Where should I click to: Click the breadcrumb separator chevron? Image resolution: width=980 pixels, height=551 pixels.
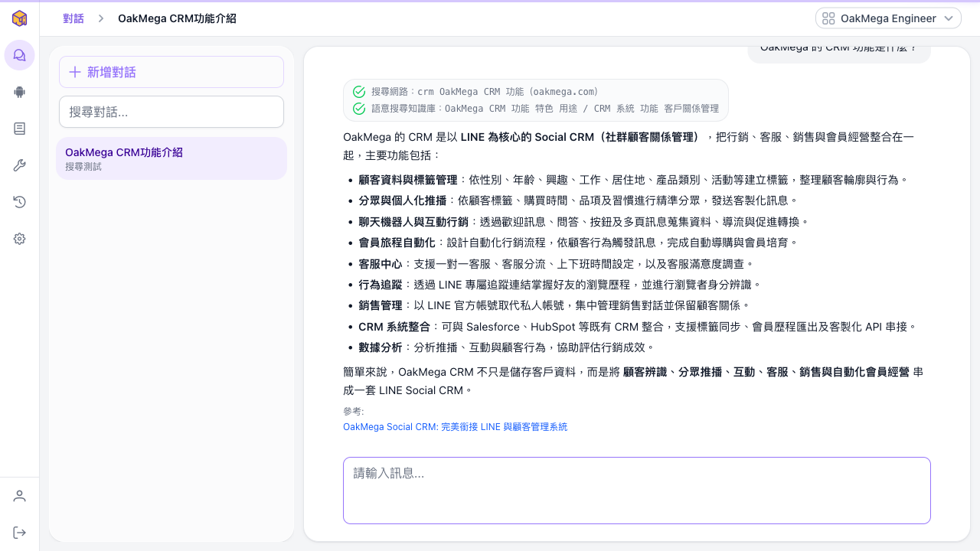[101, 18]
